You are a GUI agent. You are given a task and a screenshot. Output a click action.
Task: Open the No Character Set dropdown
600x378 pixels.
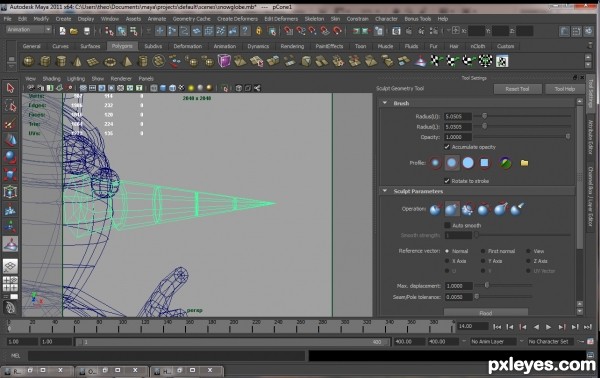551,341
